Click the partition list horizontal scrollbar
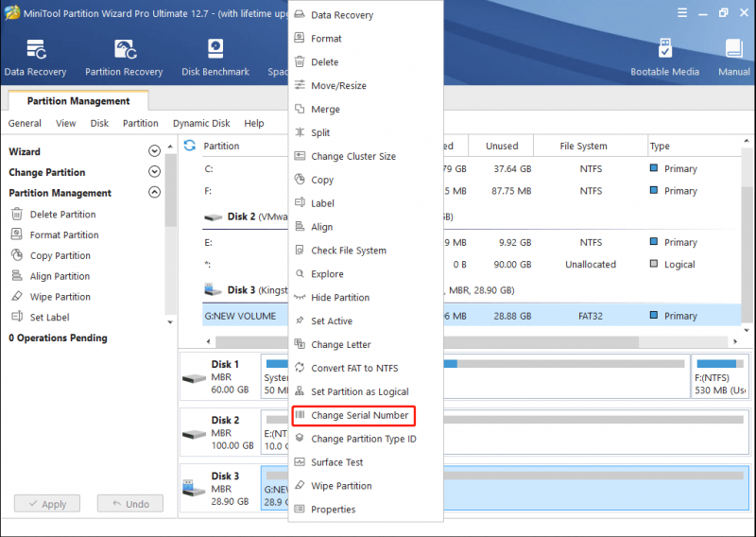This screenshot has height=537, width=756. click(x=472, y=341)
